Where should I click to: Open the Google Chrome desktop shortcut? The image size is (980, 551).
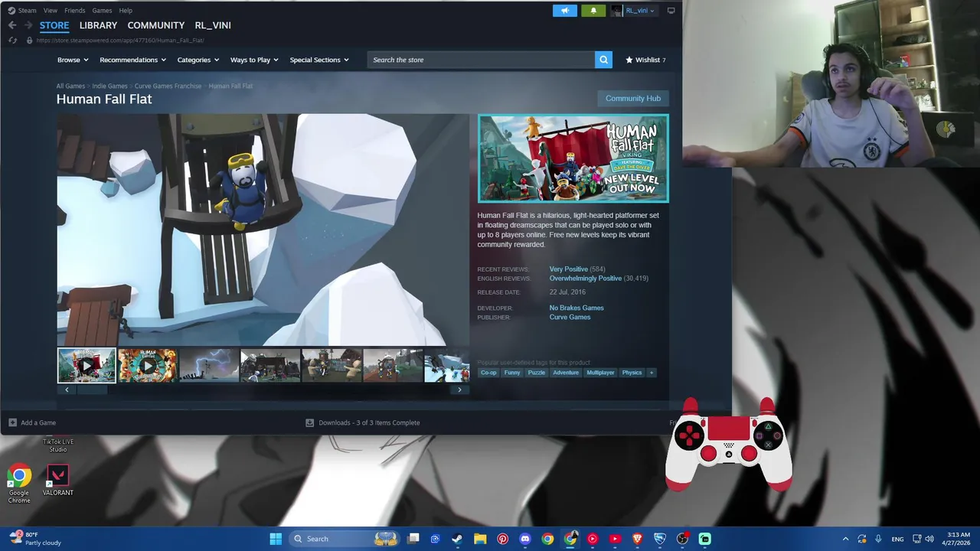coord(19,484)
